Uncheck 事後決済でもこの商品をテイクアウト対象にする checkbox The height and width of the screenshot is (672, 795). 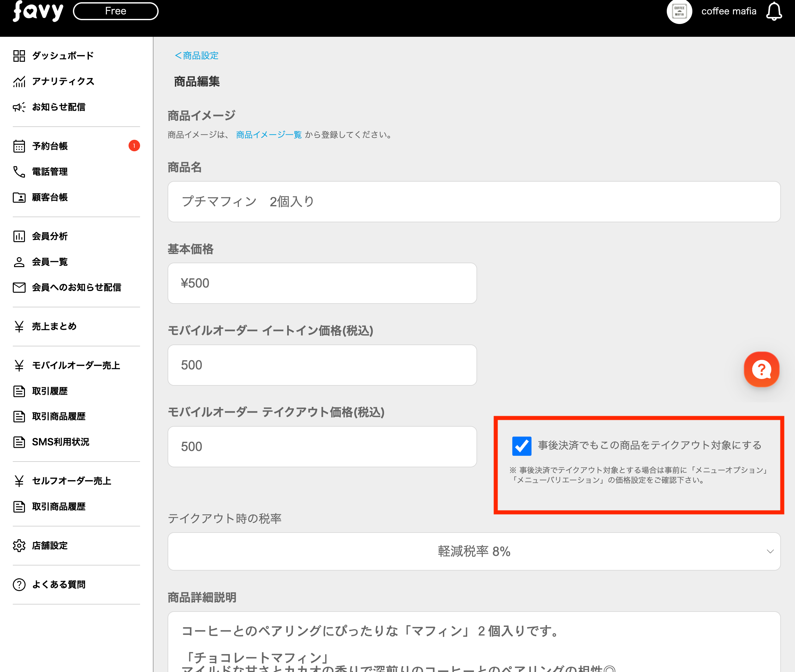(522, 446)
